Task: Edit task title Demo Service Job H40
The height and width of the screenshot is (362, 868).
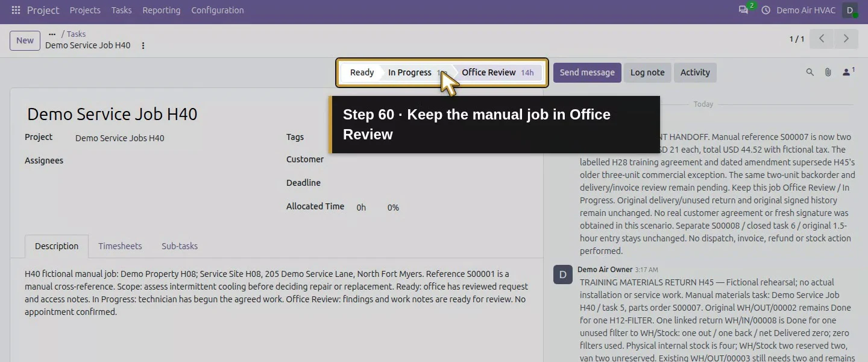Action: click(x=112, y=114)
